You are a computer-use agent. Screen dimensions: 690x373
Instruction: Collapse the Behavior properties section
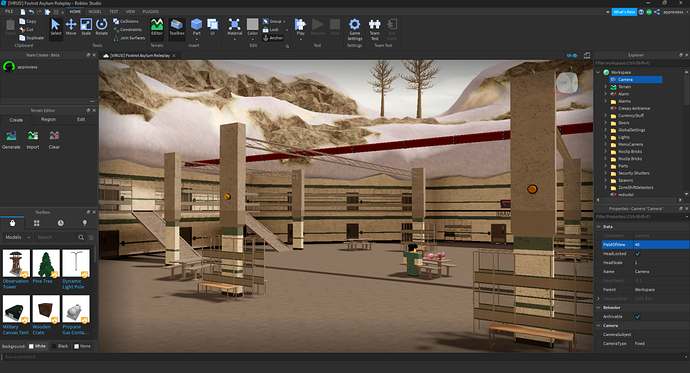click(x=598, y=308)
